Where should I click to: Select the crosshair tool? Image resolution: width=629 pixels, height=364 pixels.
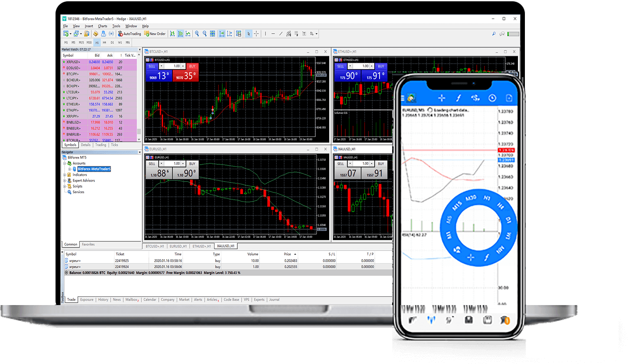[x=256, y=33]
